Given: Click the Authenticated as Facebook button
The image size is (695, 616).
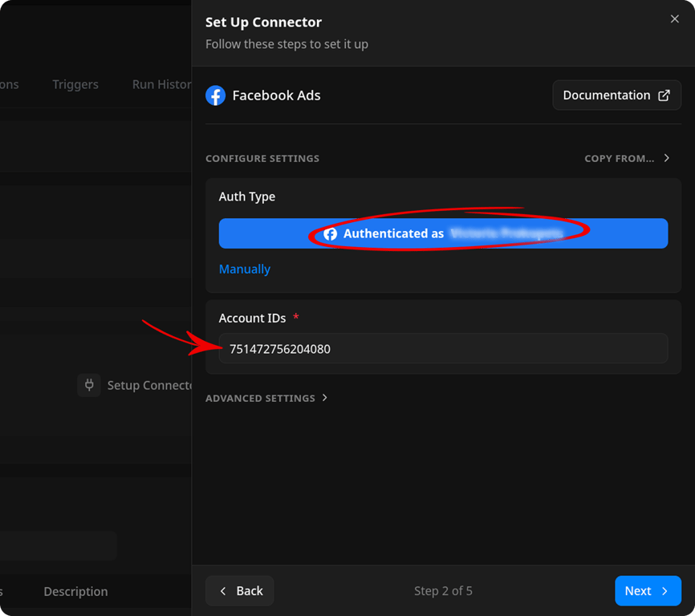Looking at the screenshot, I should 443,233.
